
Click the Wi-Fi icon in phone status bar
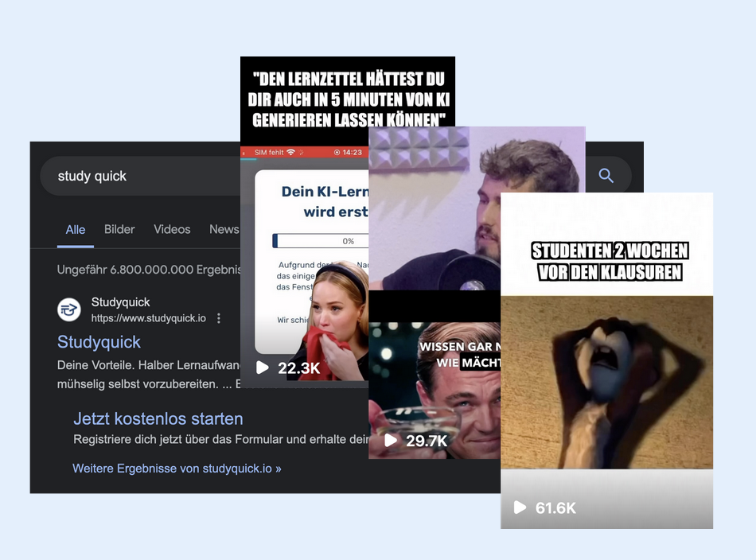[x=290, y=152]
